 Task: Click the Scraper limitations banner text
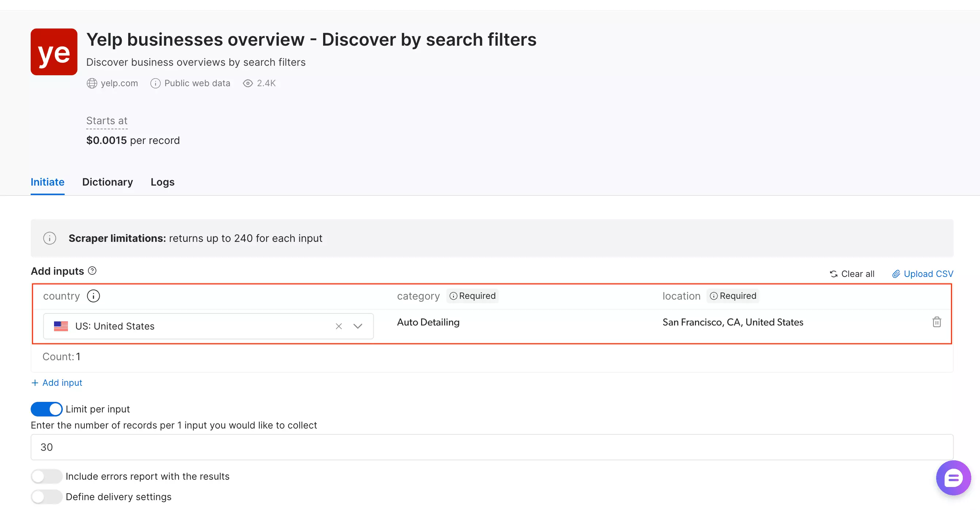pos(195,238)
